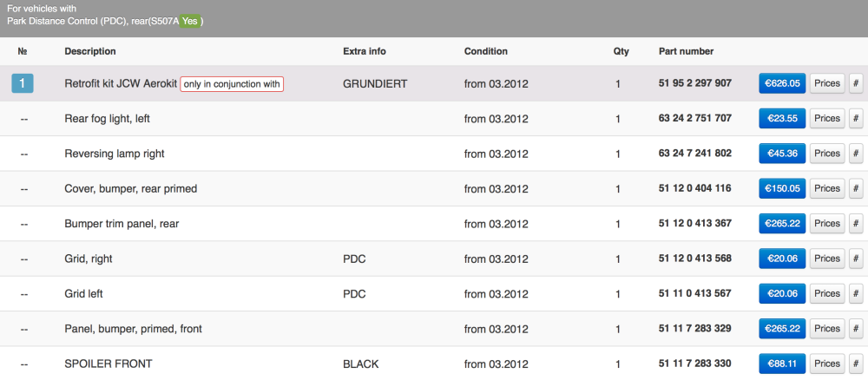
Task: Select part number 51 11 7 283 329
Action: coord(695,328)
